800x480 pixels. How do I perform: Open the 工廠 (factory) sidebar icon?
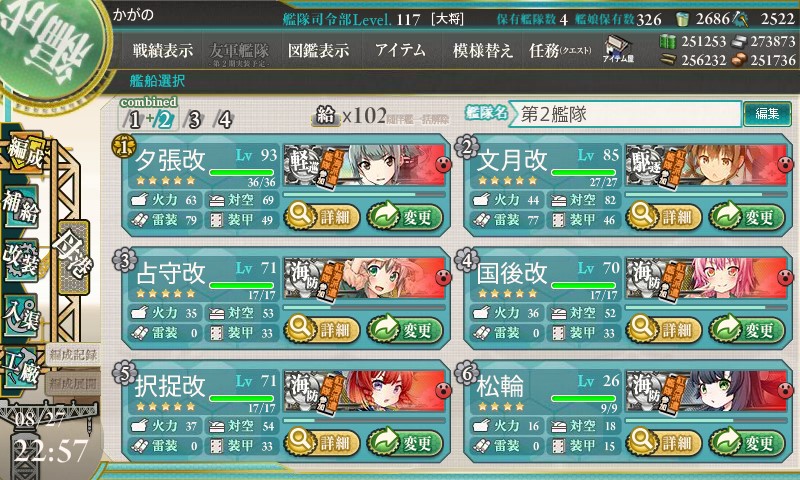[20, 368]
